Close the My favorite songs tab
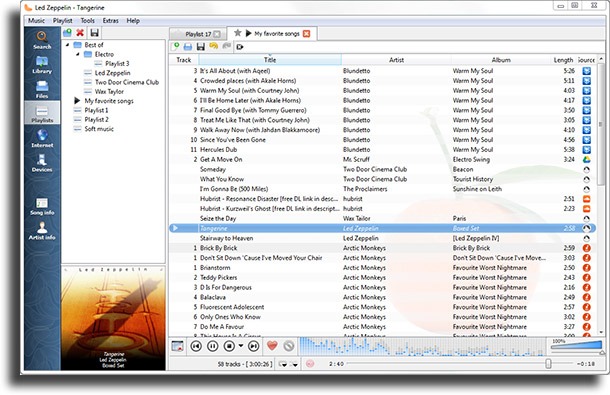 pyautogui.click(x=307, y=34)
